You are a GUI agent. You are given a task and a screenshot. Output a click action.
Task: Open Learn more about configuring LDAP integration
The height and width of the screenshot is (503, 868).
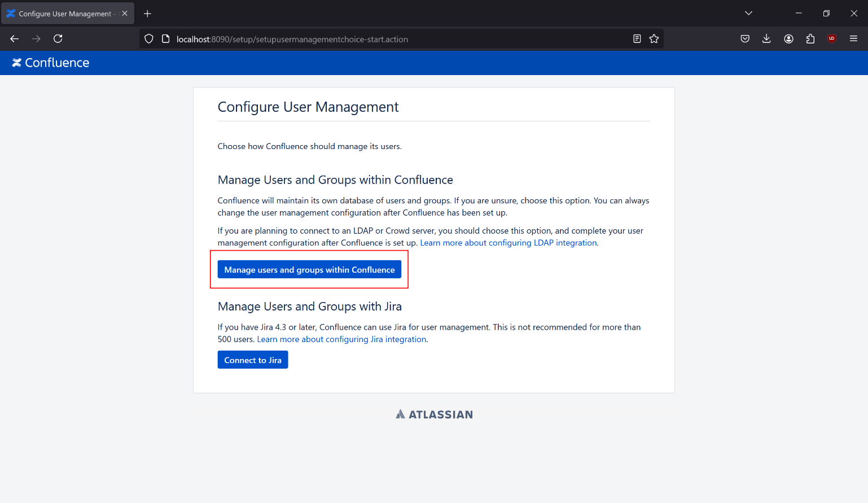coord(508,243)
